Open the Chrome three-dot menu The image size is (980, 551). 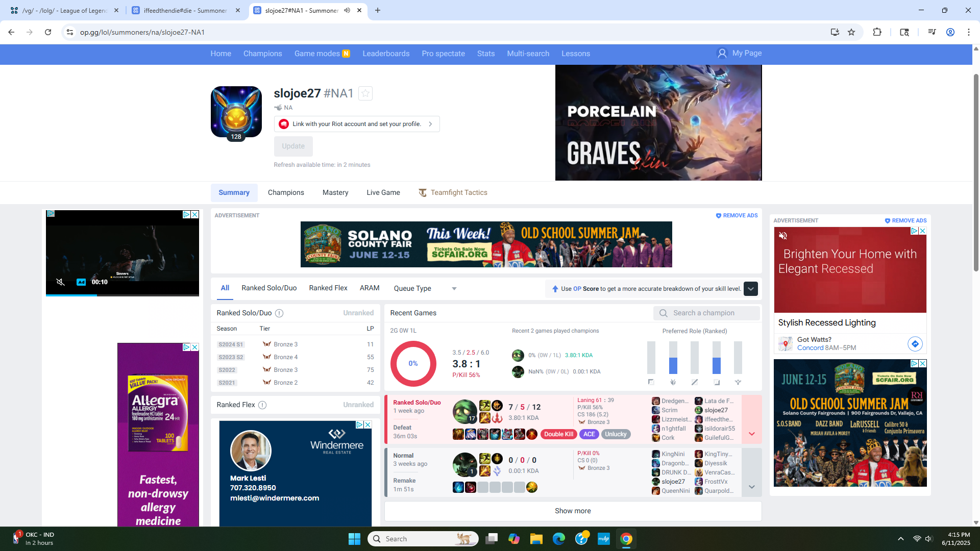[x=969, y=32]
